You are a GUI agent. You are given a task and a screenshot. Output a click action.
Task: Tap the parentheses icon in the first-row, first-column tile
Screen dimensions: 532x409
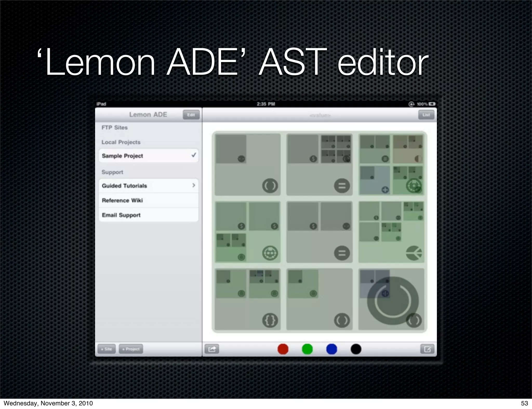tap(270, 186)
